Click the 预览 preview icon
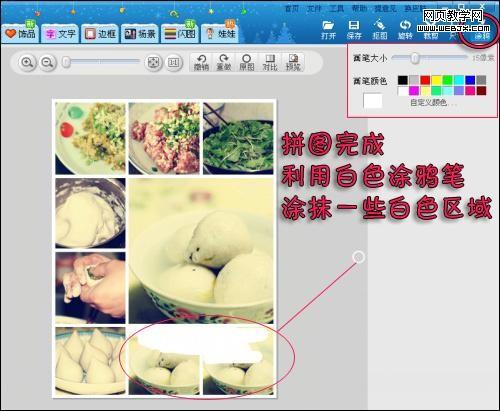This screenshot has height=411, width=500. [x=293, y=62]
